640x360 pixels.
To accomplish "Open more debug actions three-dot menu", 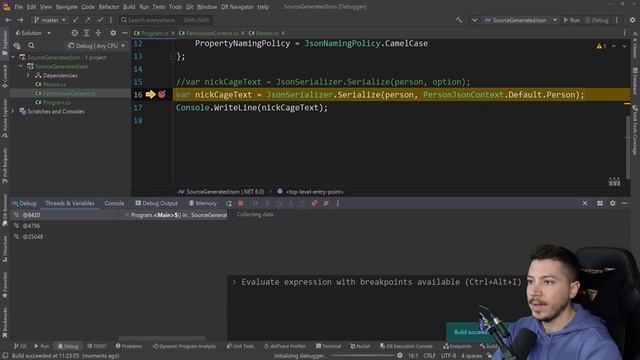I will coord(338,203).
